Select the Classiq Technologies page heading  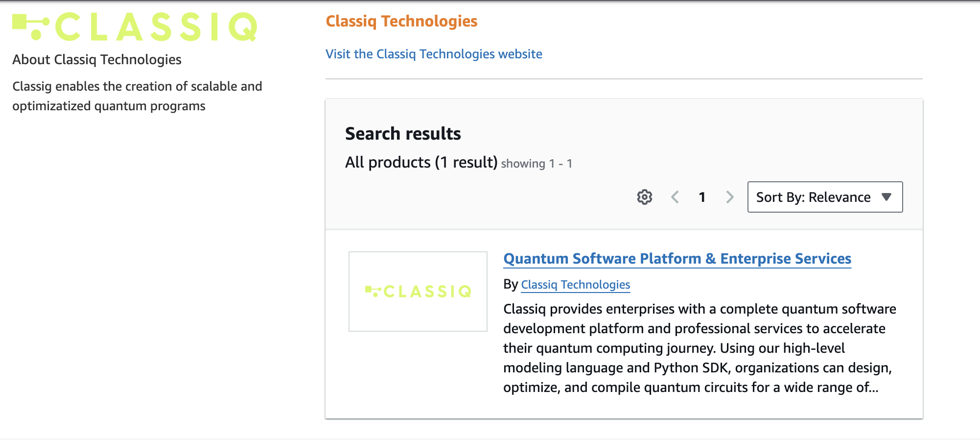coord(402,21)
